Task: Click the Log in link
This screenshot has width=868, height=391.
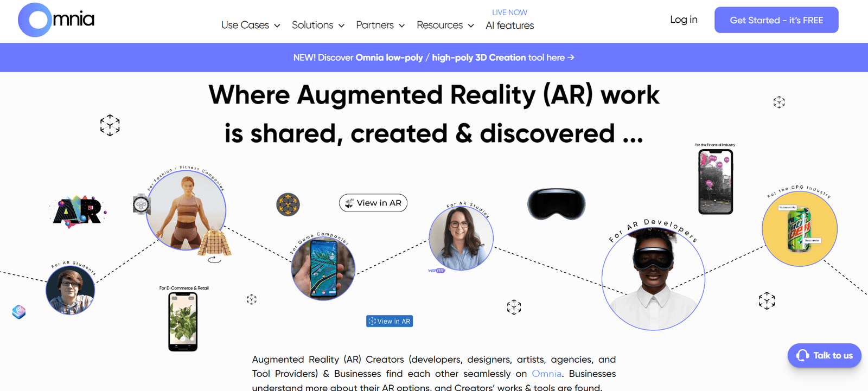Action: [x=684, y=20]
